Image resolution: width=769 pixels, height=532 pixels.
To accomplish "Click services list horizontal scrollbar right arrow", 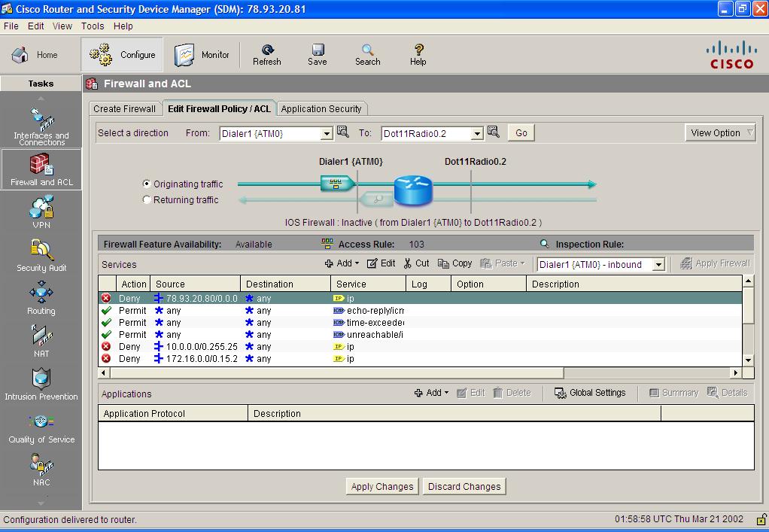I will click(736, 372).
